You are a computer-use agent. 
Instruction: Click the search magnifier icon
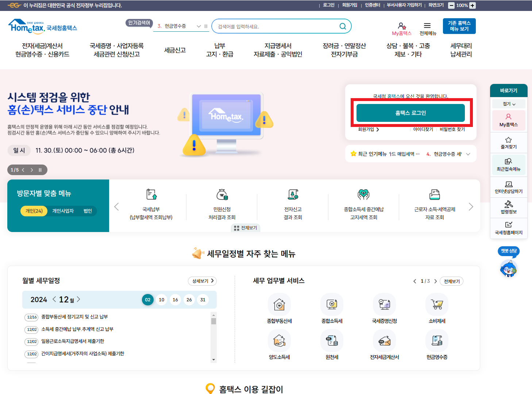coord(343,26)
